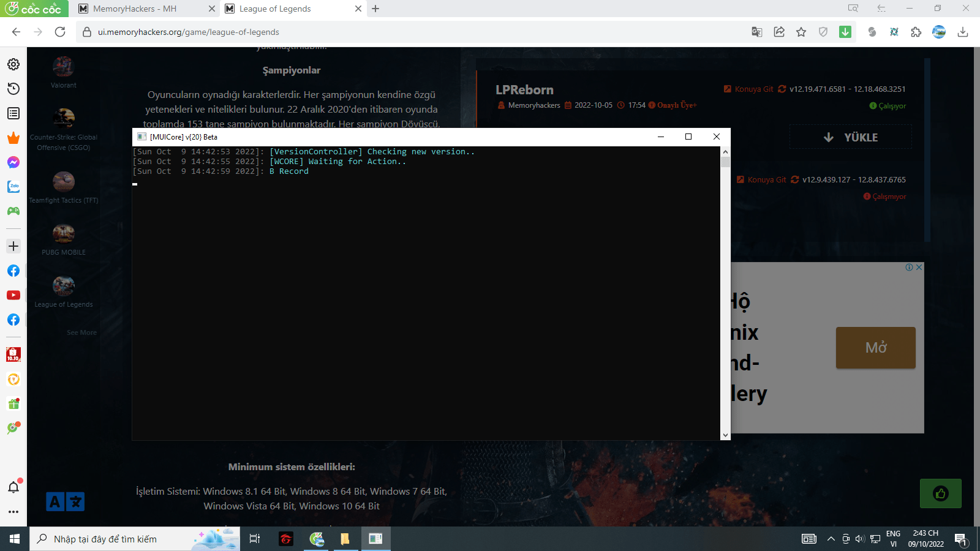The image size is (980, 551).
Task: Maximize the MUICore console window
Action: 688,137
